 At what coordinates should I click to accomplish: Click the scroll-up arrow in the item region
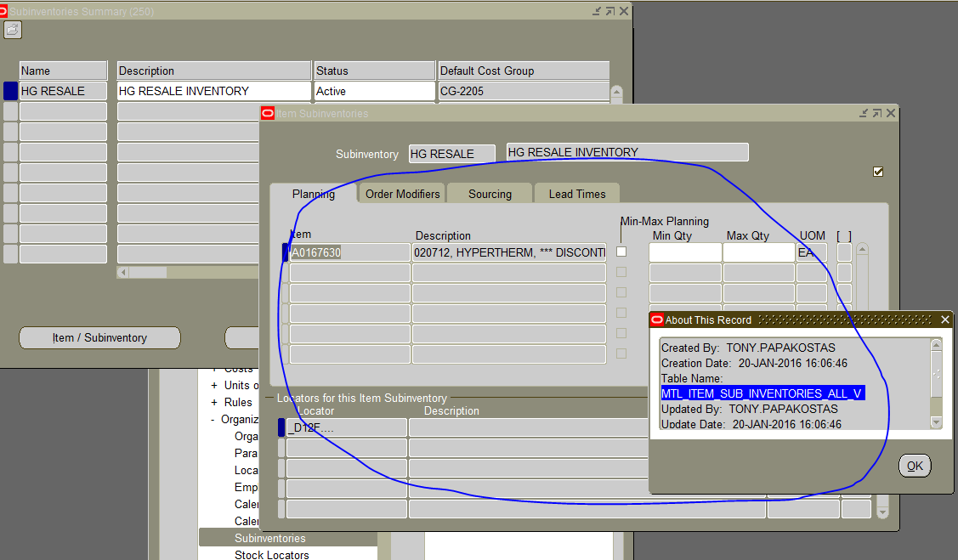[861, 247]
